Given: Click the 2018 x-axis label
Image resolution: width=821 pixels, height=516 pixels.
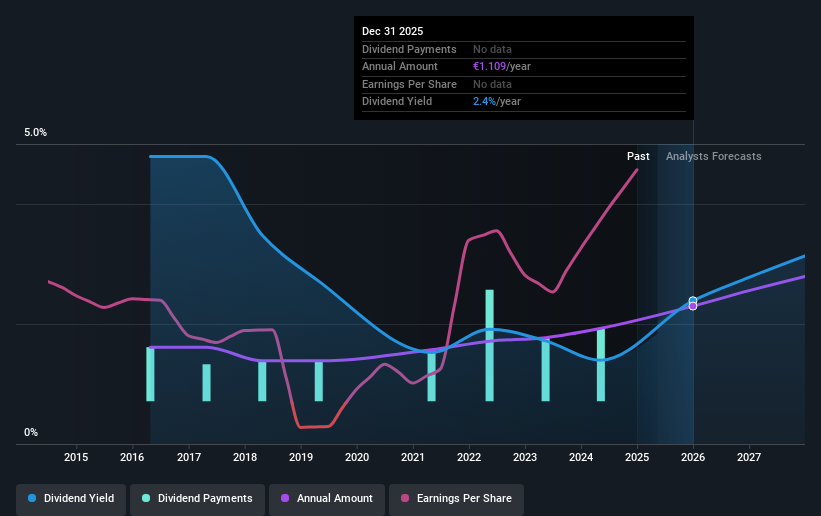Looking at the screenshot, I should (x=245, y=457).
